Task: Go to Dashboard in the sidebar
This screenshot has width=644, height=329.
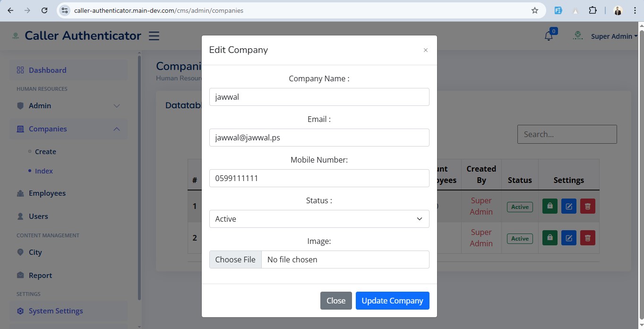Action: [47, 70]
